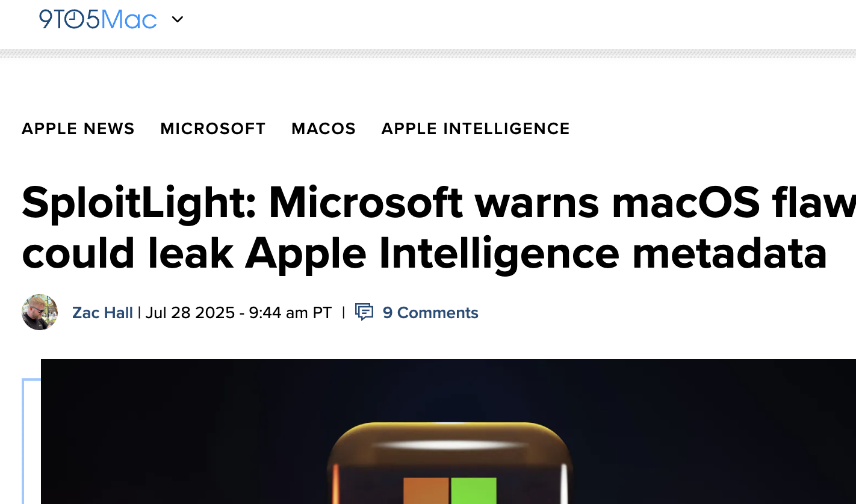Open the Apple News category

tap(78, 129)
